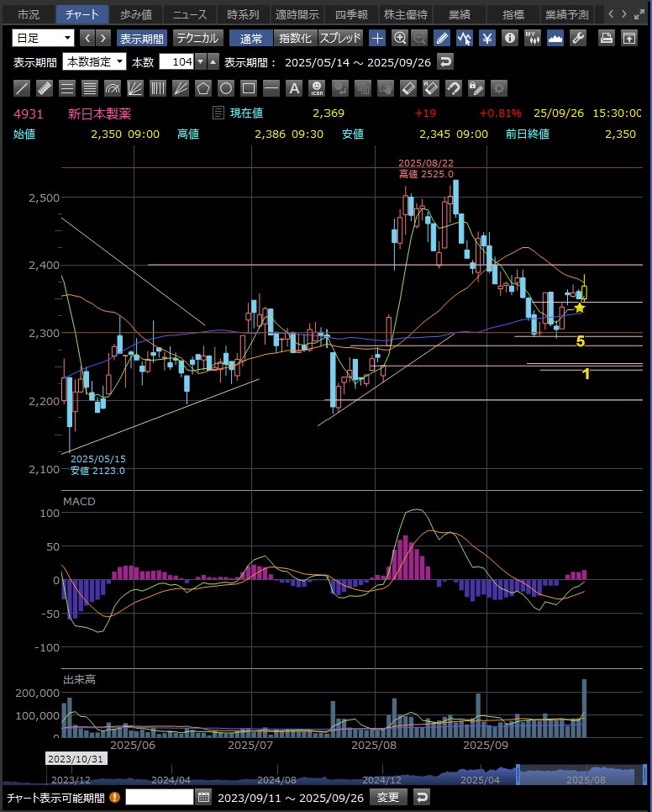
Task: Open the 四季報 tab
Action: tap(353, 14)
